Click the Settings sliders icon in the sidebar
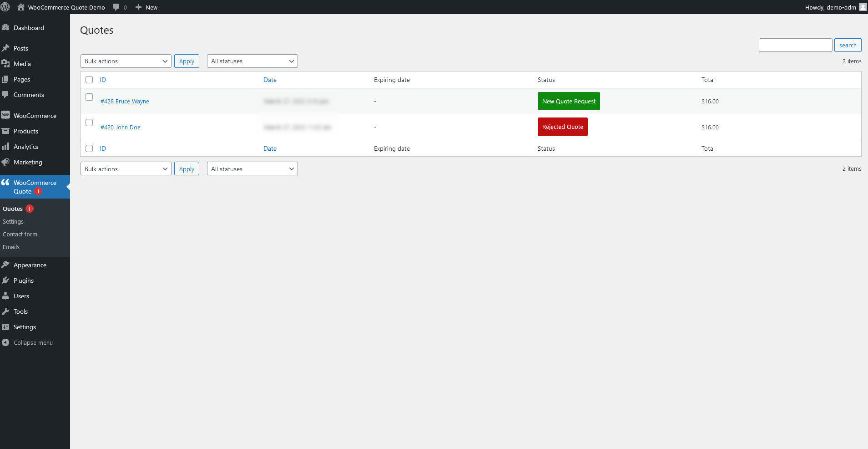The width and height of the screenshot is (868, 449). click(x=5, y=327)
